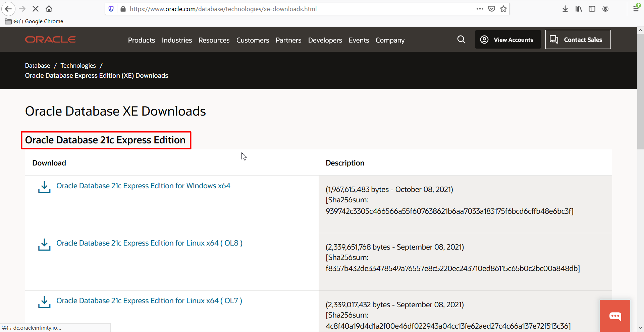Open tracking protection shield icon in address bar
This screenshot has height=332, width=644.
click(x=111, y=9)
